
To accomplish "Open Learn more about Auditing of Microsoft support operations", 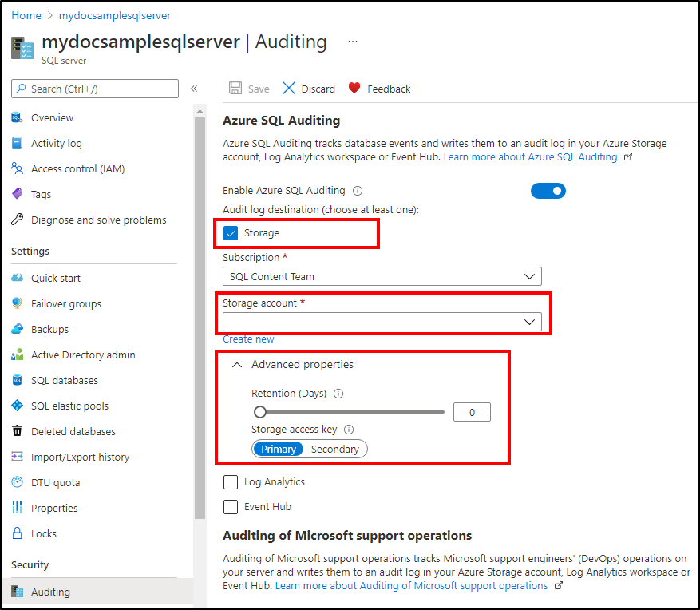I will coord(411,585).
